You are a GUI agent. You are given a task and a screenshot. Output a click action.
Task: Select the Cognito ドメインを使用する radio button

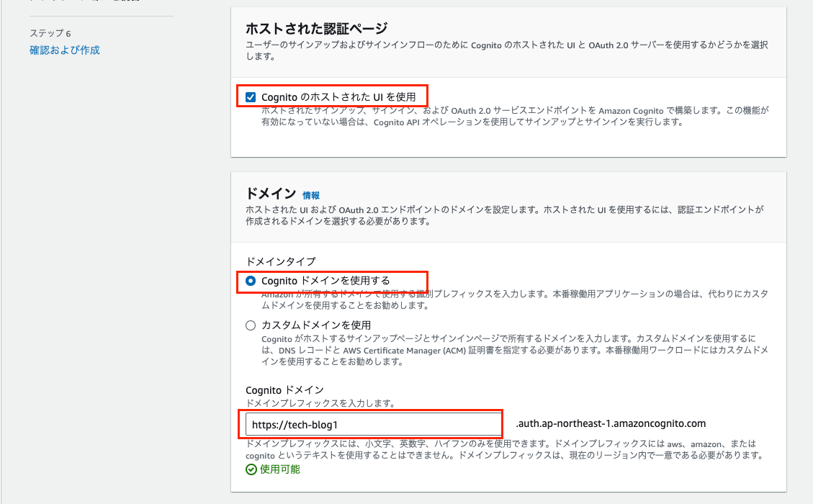tap(250, 282)
